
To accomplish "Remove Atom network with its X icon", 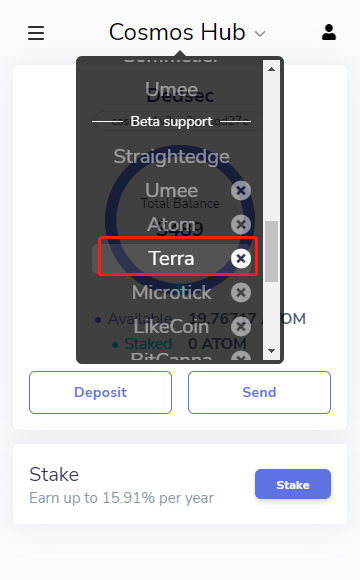I will pos(241,225).
